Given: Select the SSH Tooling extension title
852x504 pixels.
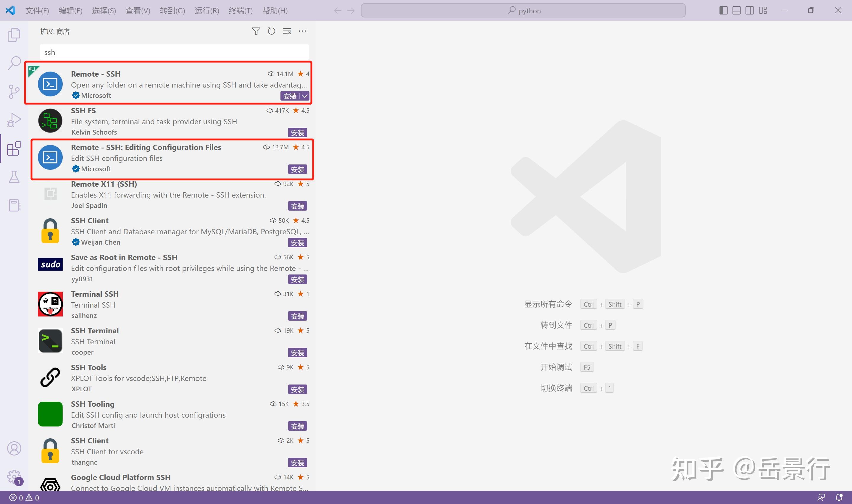Looking at the screenshot, I should point(93,404).
